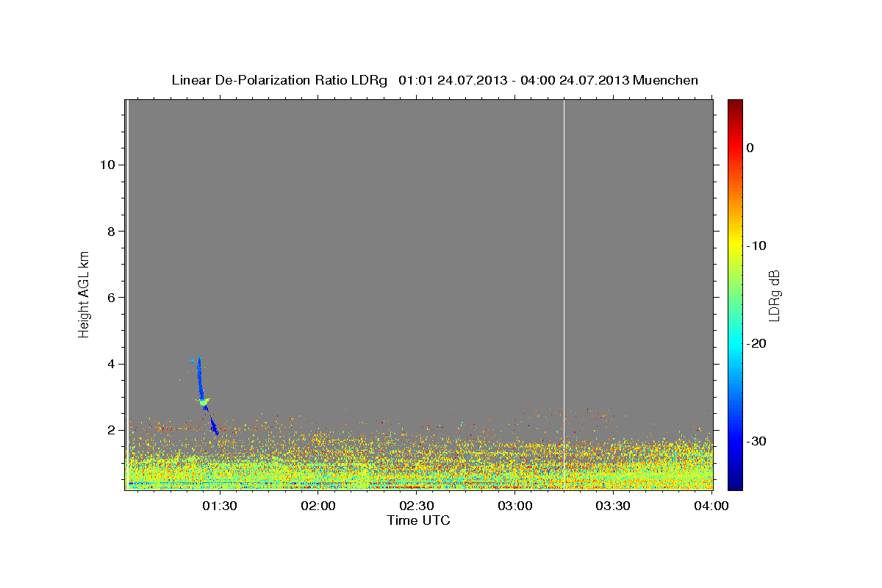
Task: Click the 01:30 time tick label
Action: pyautogui.click(x=220, y=506)
